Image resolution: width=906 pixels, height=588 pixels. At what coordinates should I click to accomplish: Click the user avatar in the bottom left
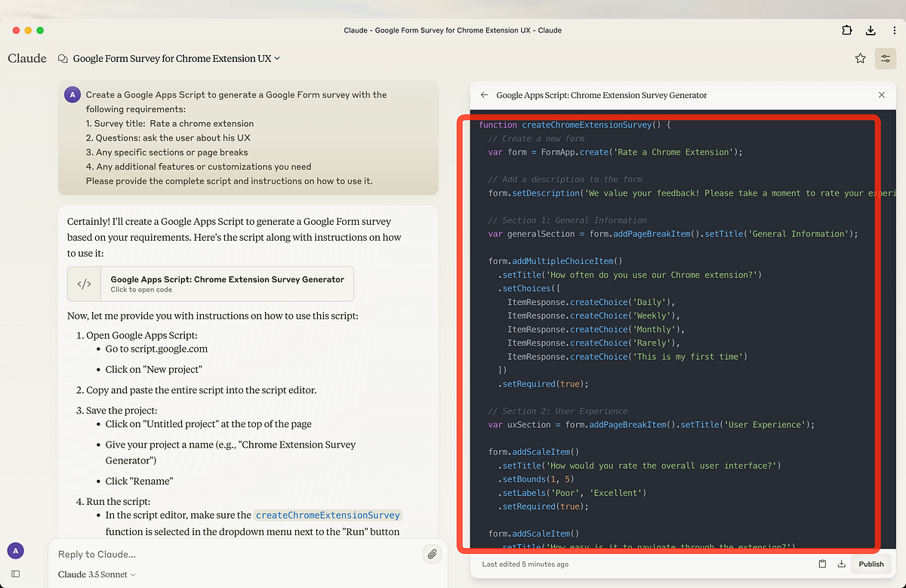coord(16,551)
